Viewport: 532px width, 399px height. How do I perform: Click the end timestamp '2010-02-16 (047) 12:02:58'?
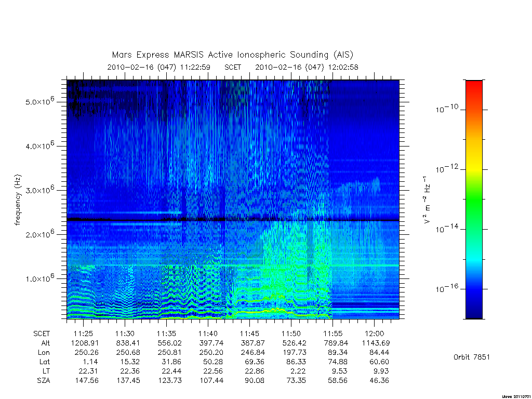(307, 67)
